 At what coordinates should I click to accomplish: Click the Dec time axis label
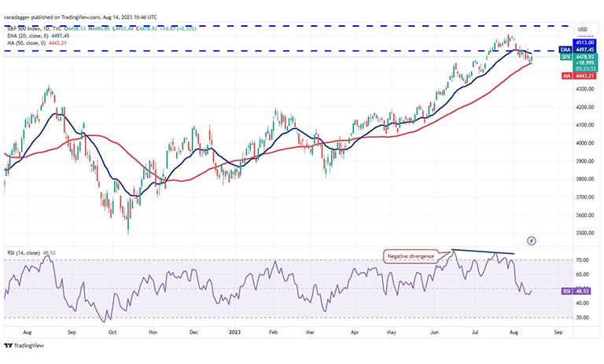[193, 332]
